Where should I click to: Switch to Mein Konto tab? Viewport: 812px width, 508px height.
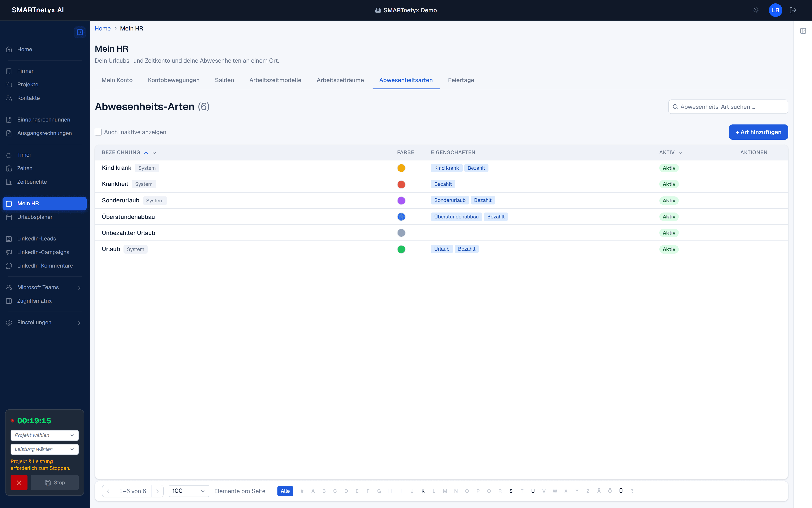(x=117, y=80)
